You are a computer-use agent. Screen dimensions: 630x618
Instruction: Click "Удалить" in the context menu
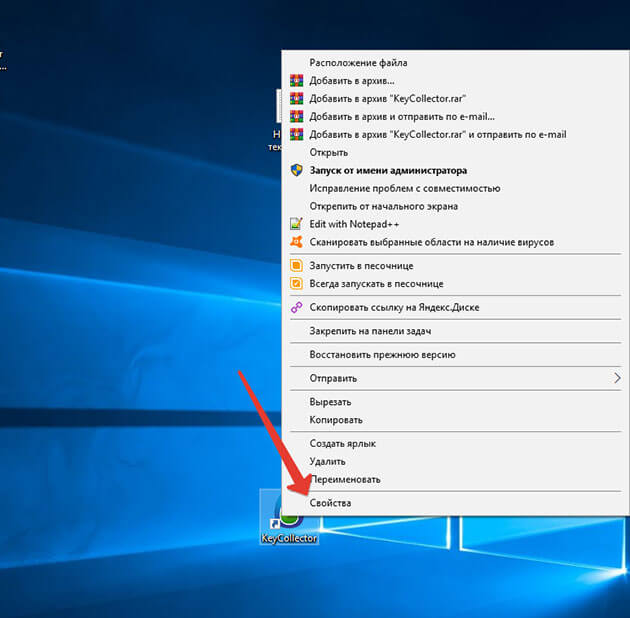(327, 461)
